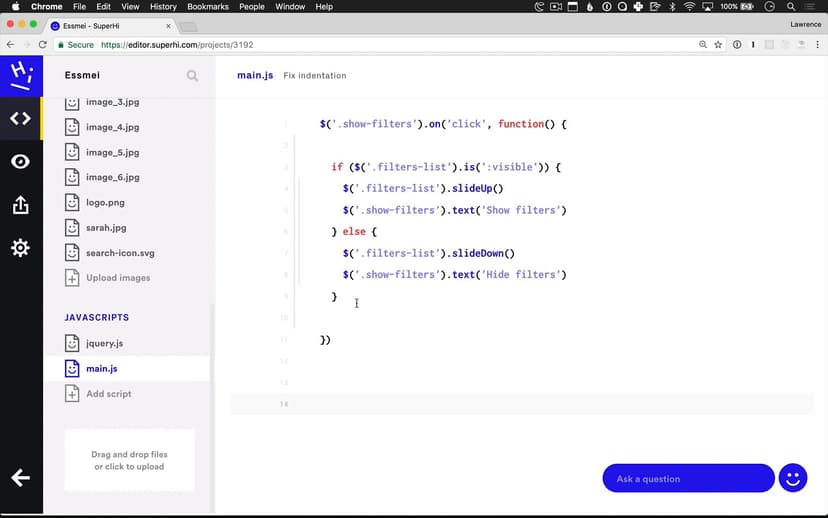Click the Upload images plus icon
Viewport: 828px width, 518px height.
pos(72,278)
